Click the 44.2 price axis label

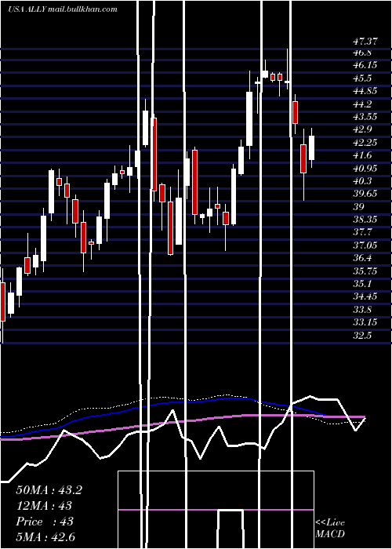point(362,104)
